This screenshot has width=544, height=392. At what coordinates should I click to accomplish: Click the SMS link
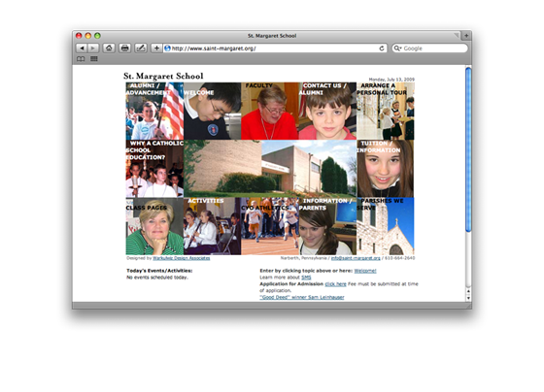coord(306,278)
